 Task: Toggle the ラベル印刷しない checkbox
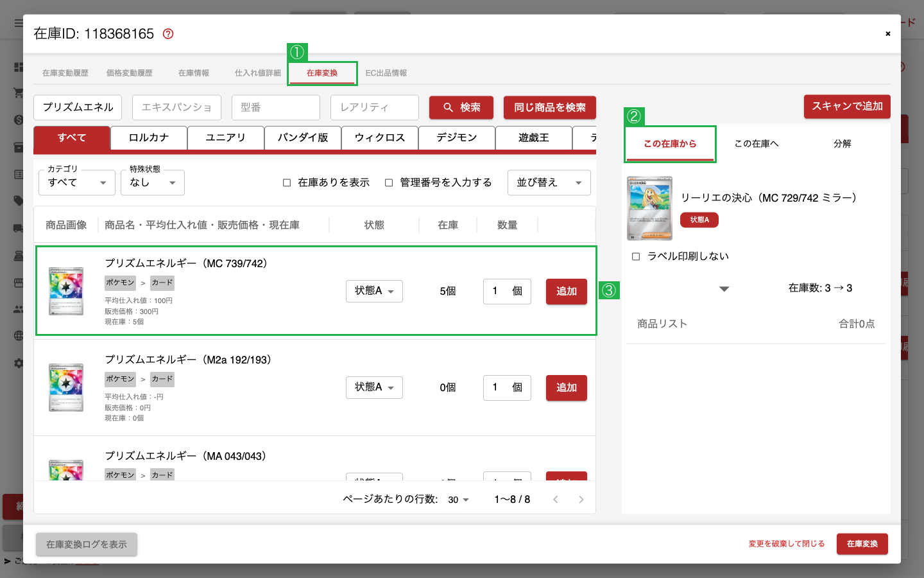(636, 256)
